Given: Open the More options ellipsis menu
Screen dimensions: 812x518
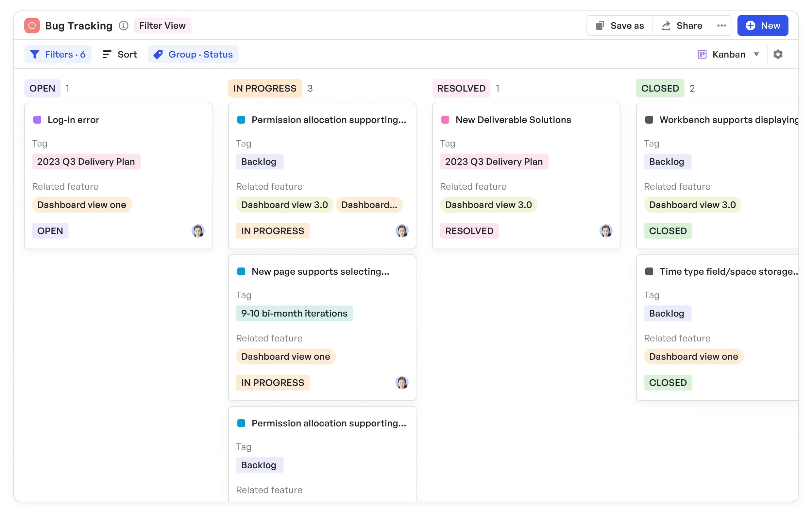Looking at the screenshot, I should [721, 25].
